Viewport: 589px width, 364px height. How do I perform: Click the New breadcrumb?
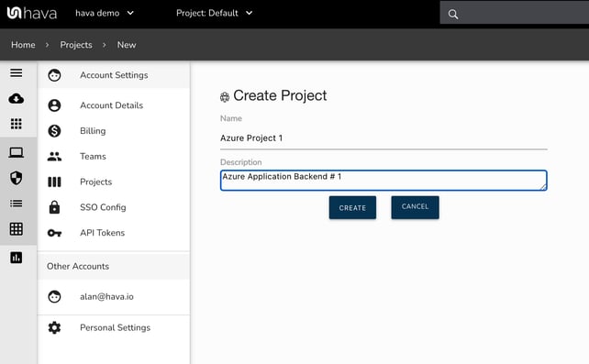click(x=127, y=45)
